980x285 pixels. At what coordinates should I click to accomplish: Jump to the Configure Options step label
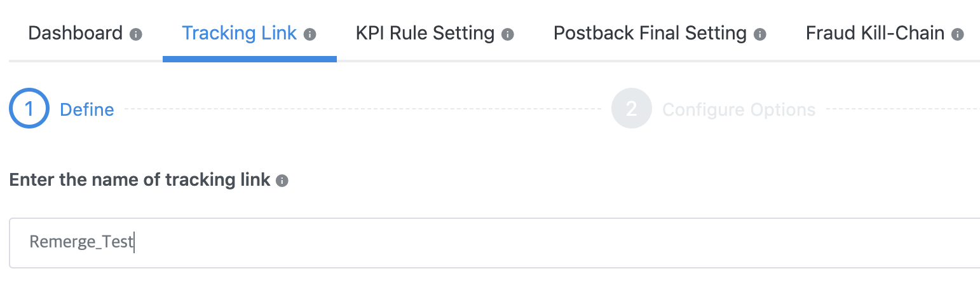coord(738,109)
